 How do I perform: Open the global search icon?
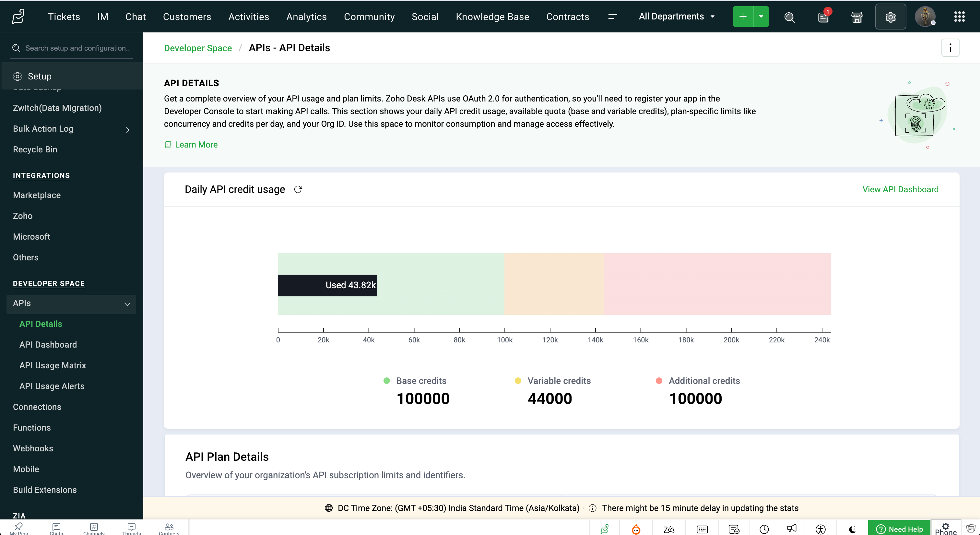790,17
